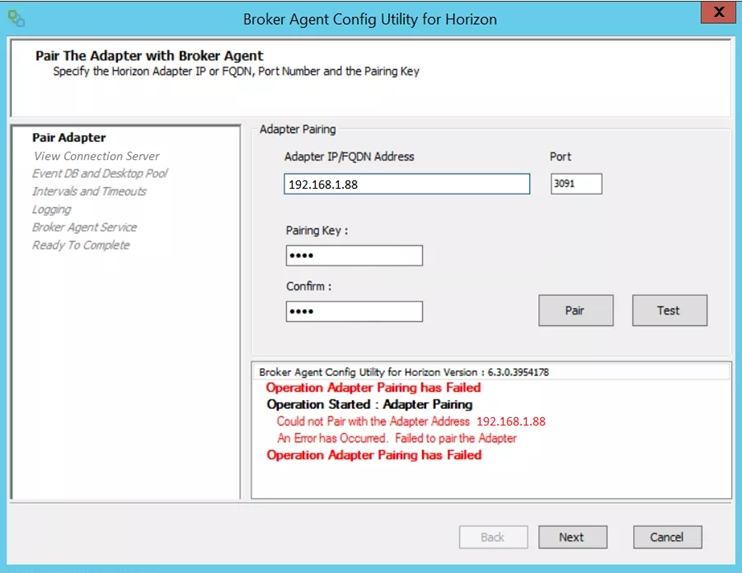
Task: Click the Confirm pairing key field
Action: pyautogui.click(x=354, y=312)
